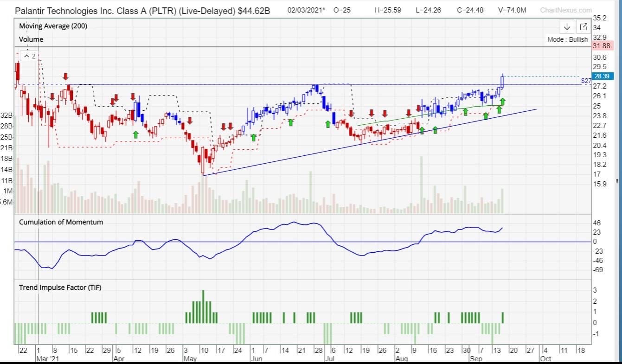Click the 31.88 red price tag
The height and width of the screenshot is (364, 622).
[x=602, y=45]
